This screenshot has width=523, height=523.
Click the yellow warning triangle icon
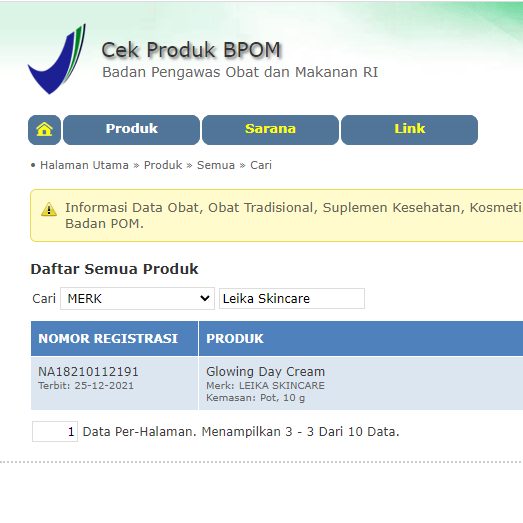[x=49, y=209]
